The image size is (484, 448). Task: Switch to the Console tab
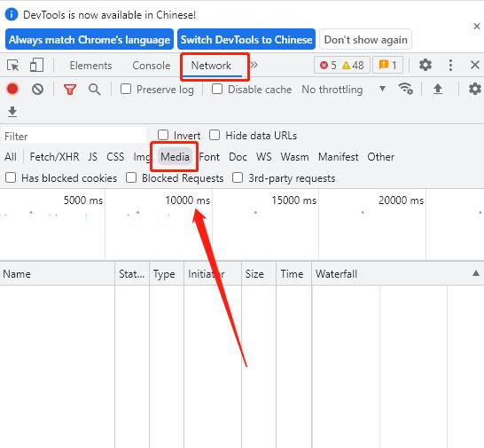[152, 65]
